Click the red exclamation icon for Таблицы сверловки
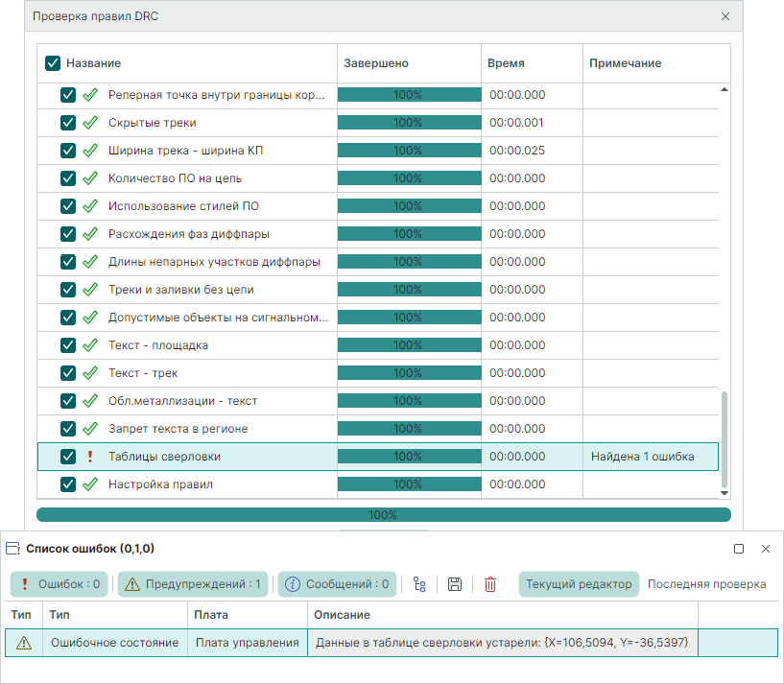The height and width of the screenshot is (684, 784). (x=91, y=457)
